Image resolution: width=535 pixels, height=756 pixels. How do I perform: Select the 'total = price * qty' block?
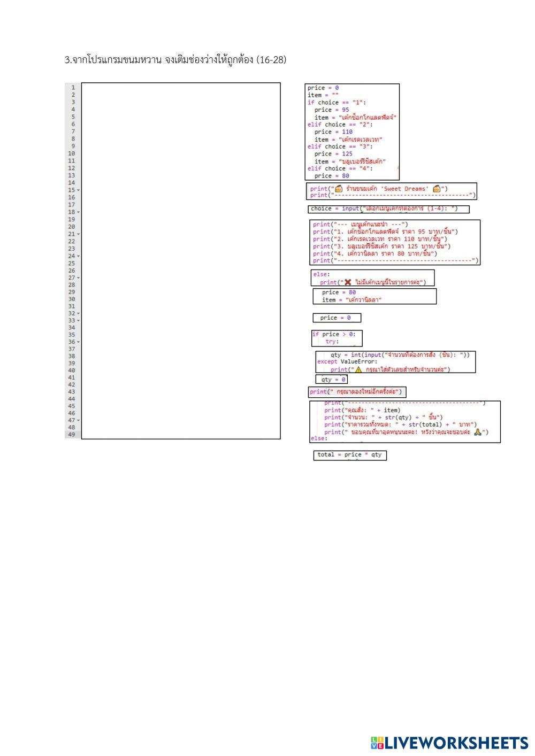349,455
